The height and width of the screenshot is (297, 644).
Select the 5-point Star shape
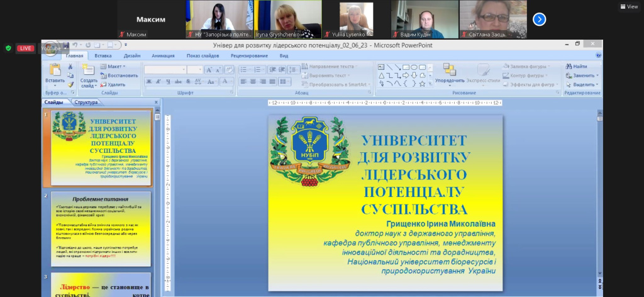coord(422,84)
